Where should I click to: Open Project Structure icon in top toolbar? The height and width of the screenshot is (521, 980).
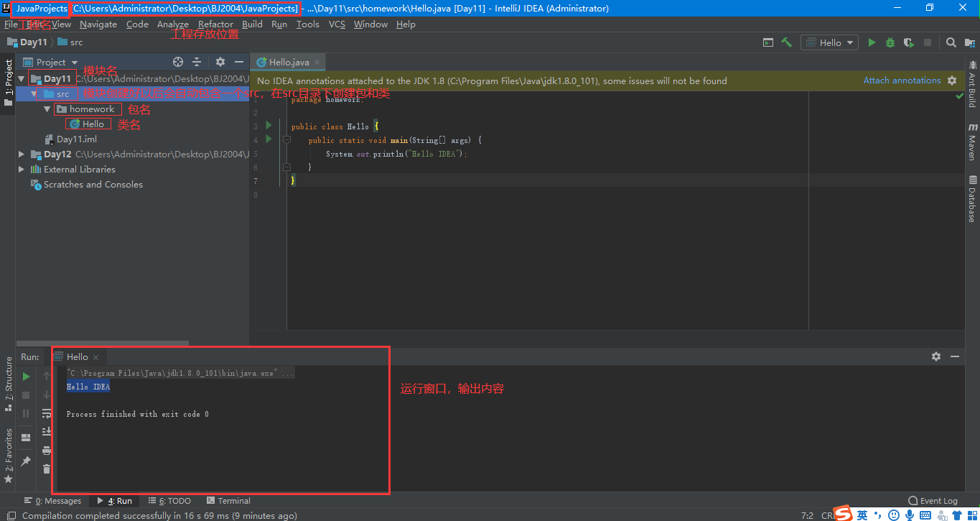click(969, 42)
